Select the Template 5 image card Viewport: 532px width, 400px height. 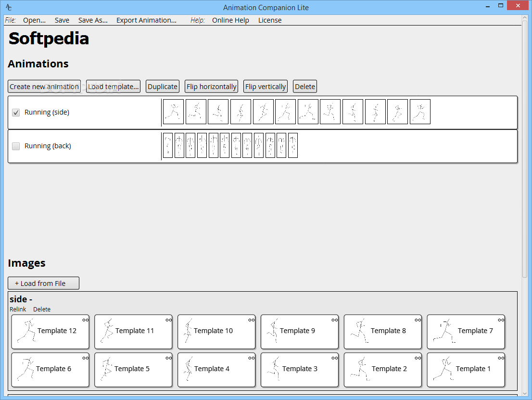[x=133, y=370]
